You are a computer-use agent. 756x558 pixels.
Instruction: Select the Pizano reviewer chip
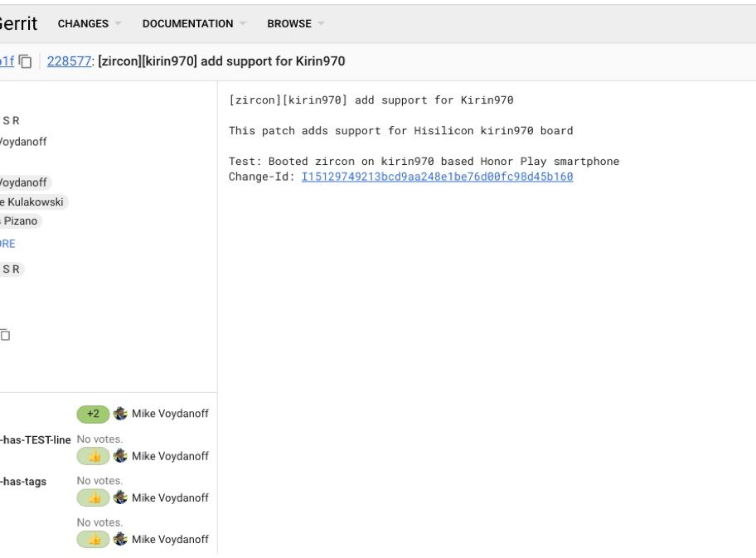pyautogui.click(x=21, y=221)
